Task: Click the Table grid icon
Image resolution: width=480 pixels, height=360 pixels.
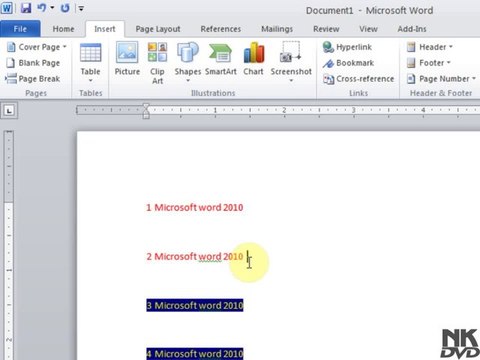Action: (90, 53)
